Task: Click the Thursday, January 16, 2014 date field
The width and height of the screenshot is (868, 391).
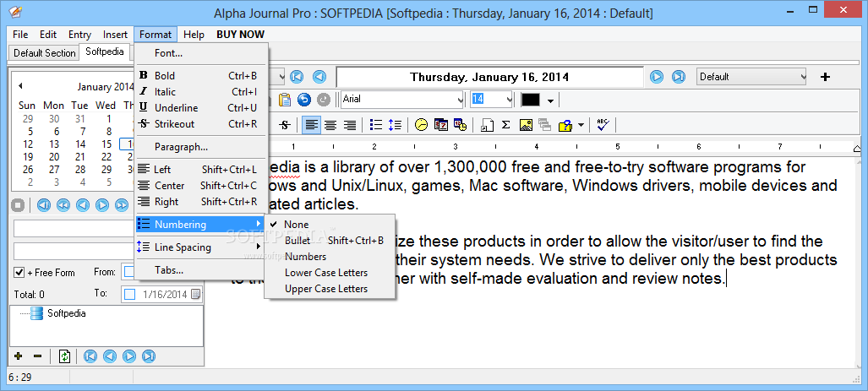Action: coord(489,77)
